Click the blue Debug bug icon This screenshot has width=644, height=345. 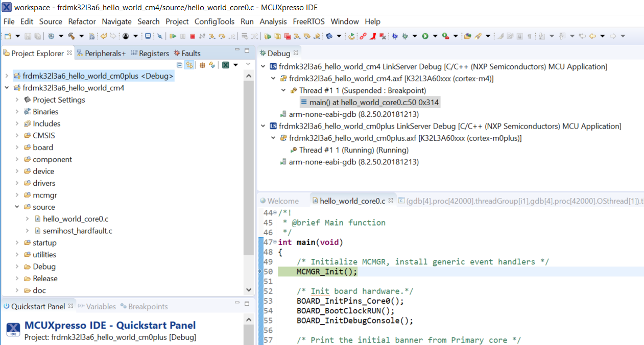click(395, 36)
